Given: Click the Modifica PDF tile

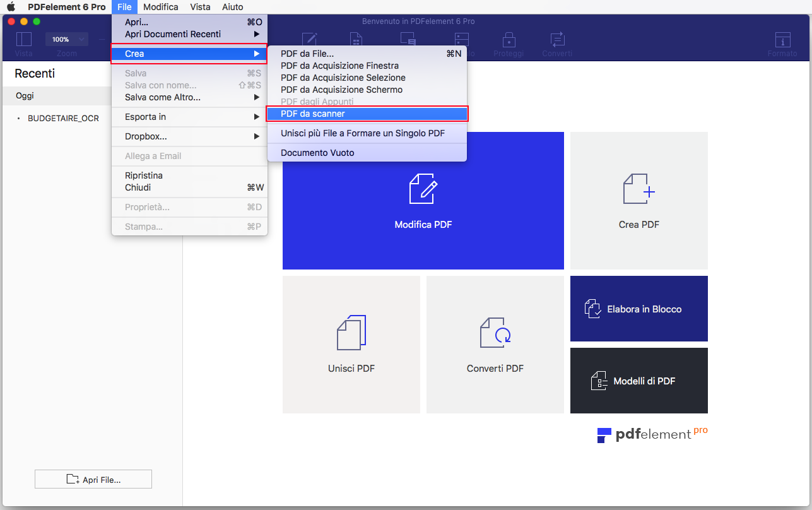Looking at the screenshot, I should click(423, 201).
